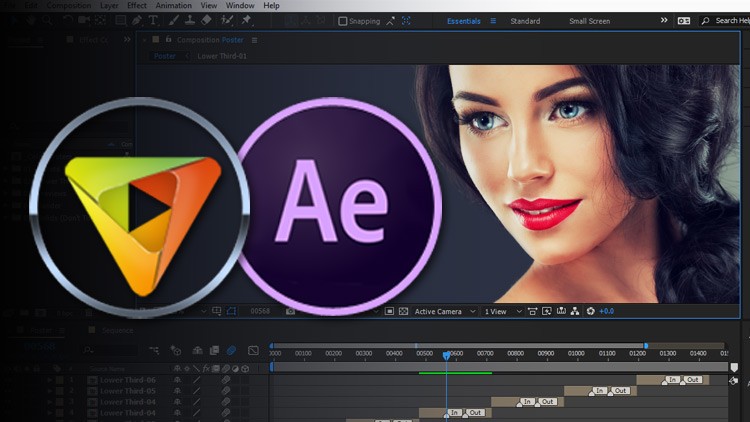Select the Lower Third-06 layer name
This screenshot has width=750, height=422.
(128, 380)
